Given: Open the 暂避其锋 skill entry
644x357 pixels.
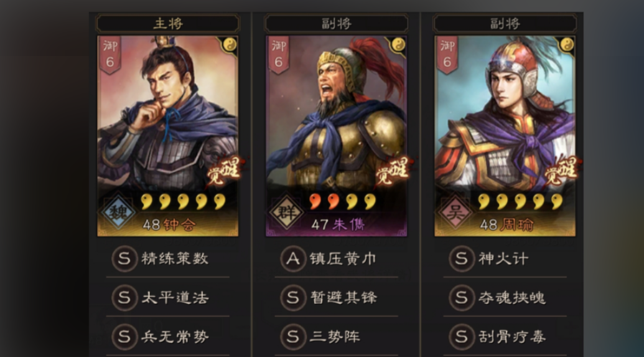Looking at the screenshot, I should point(337,297).
